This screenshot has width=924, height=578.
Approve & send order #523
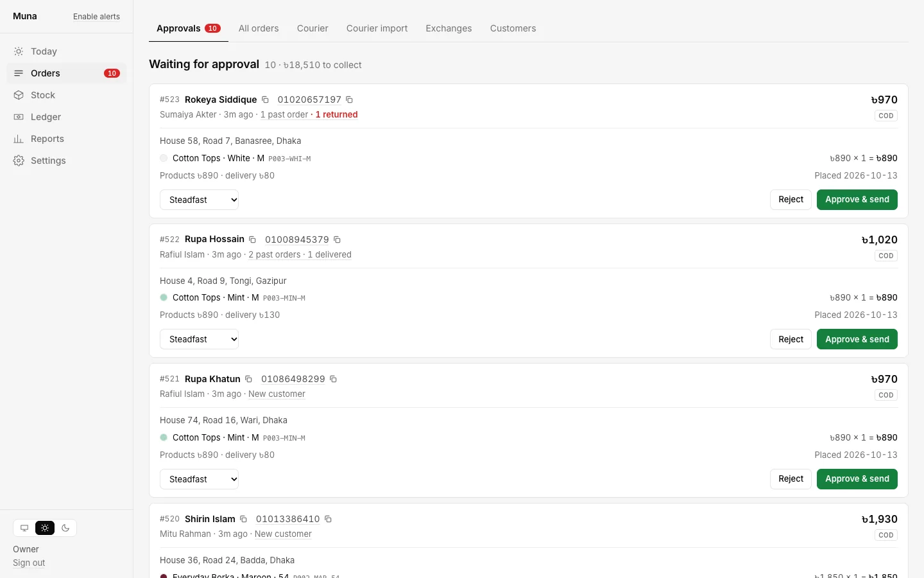857,200
